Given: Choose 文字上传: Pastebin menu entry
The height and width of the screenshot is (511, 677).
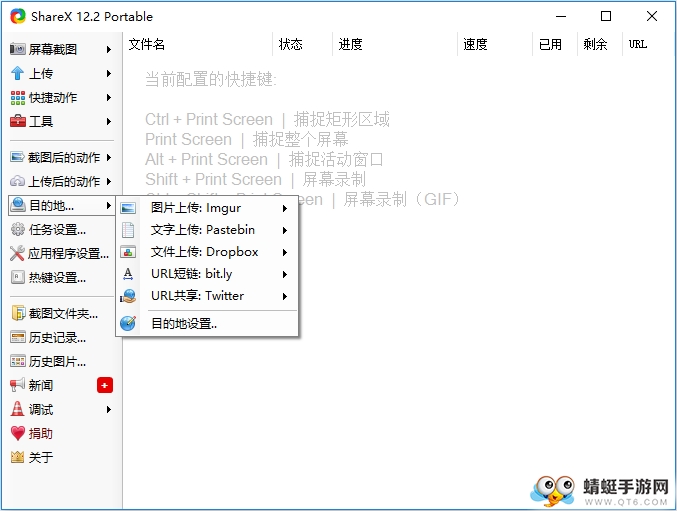Looking at the screenshot, I should [x=207, y=230].
